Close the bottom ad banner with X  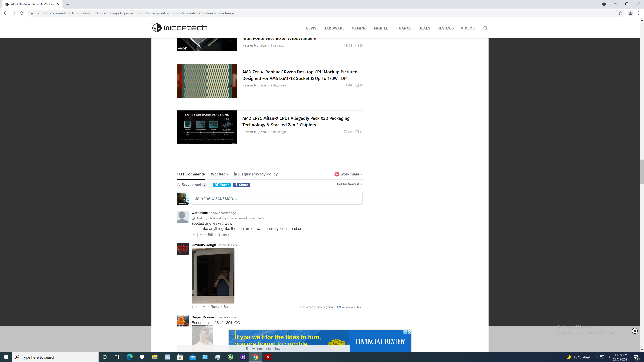coord(634,331)
